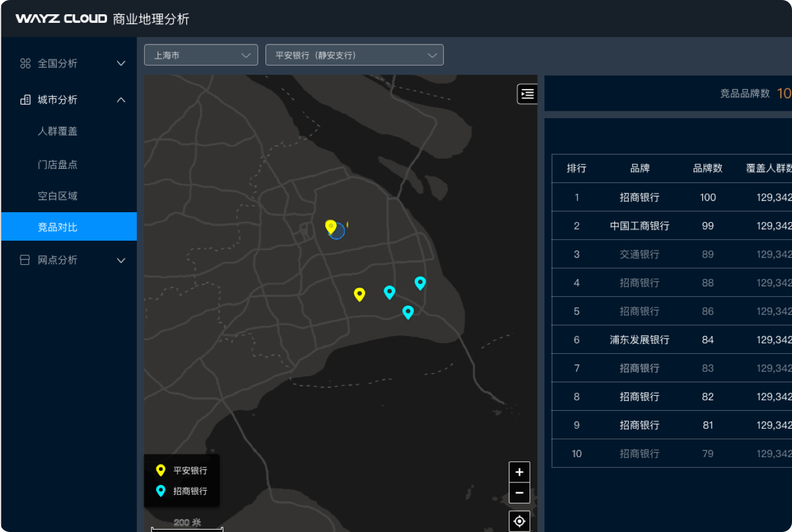Zoom out the map with minus button

[519, 493]
